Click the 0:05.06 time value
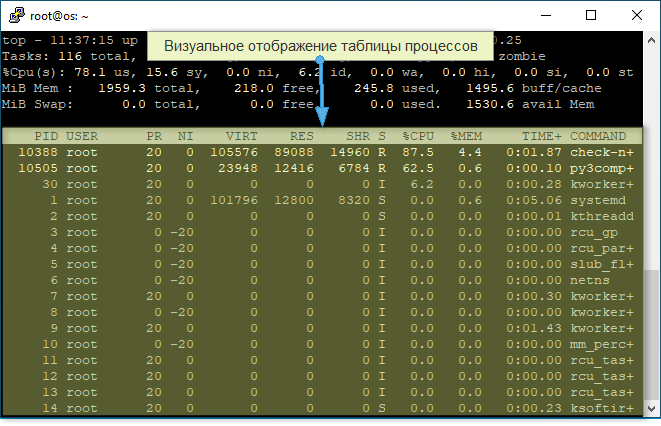 pyautogui.click(x=534, y=200)
